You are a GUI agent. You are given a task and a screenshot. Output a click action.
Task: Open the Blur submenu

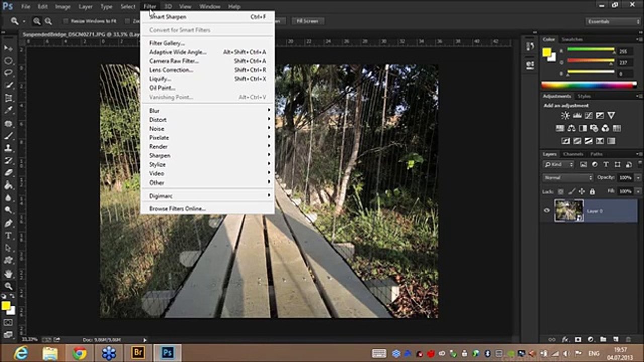pyautogui.click(x=208, y=111)
